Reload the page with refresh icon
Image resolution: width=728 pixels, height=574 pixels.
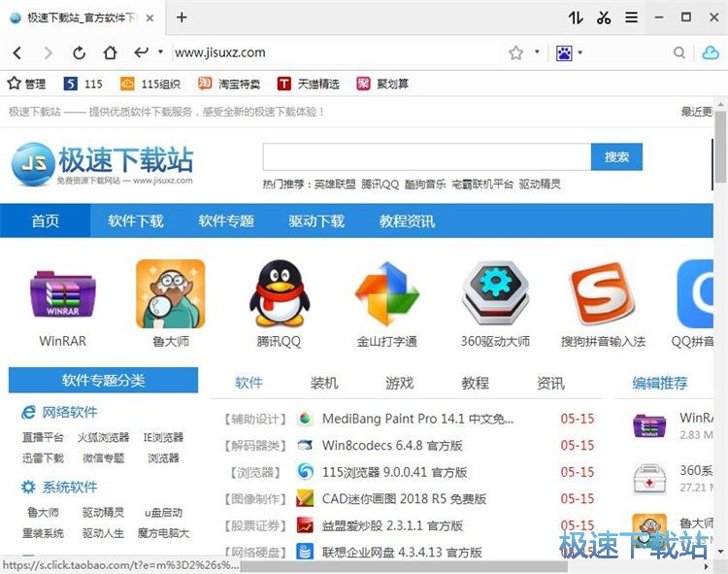(79, 53)
